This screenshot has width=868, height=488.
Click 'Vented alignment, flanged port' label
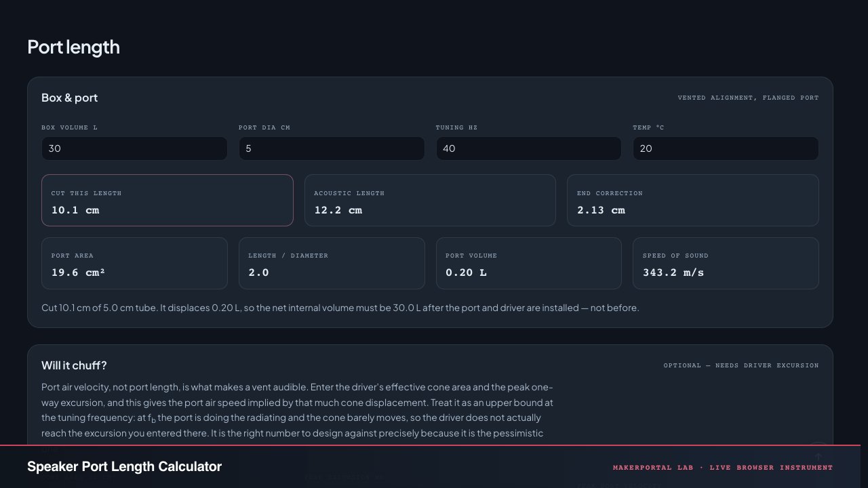point(748,98)
